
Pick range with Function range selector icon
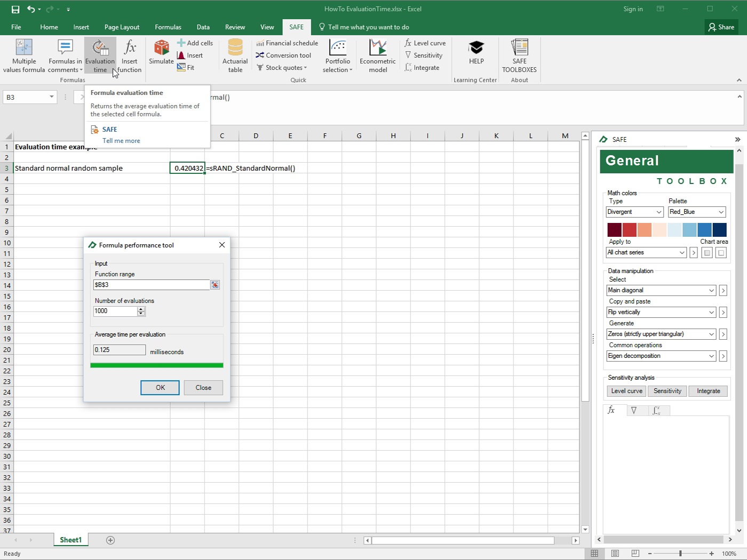214,285
